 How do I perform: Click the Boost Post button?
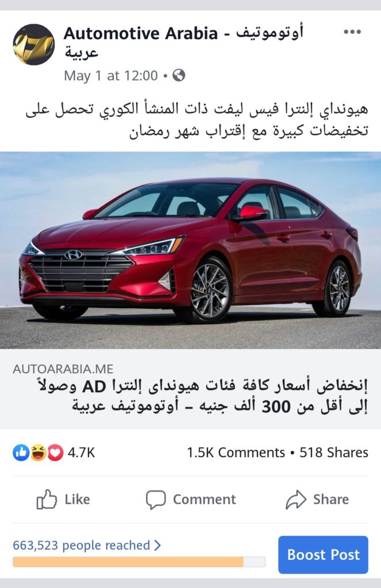pyautogui.click(x=323, y=555)
